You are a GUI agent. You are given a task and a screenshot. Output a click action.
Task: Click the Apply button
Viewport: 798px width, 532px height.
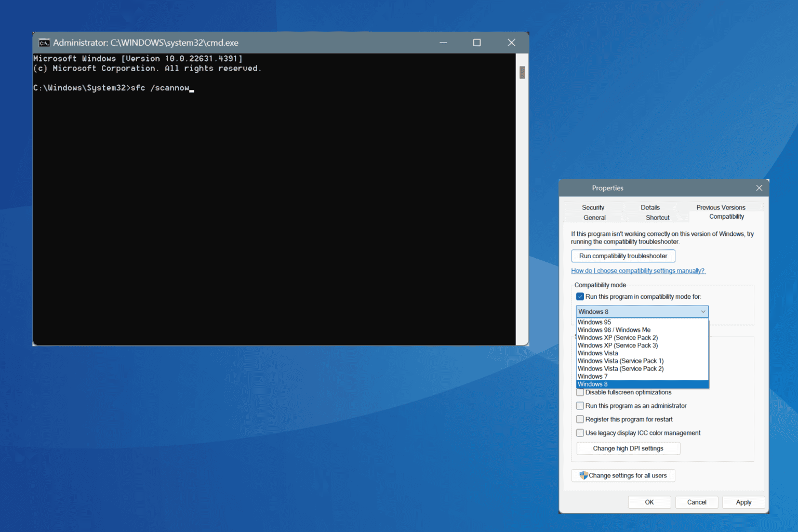(x=743, y=502)
